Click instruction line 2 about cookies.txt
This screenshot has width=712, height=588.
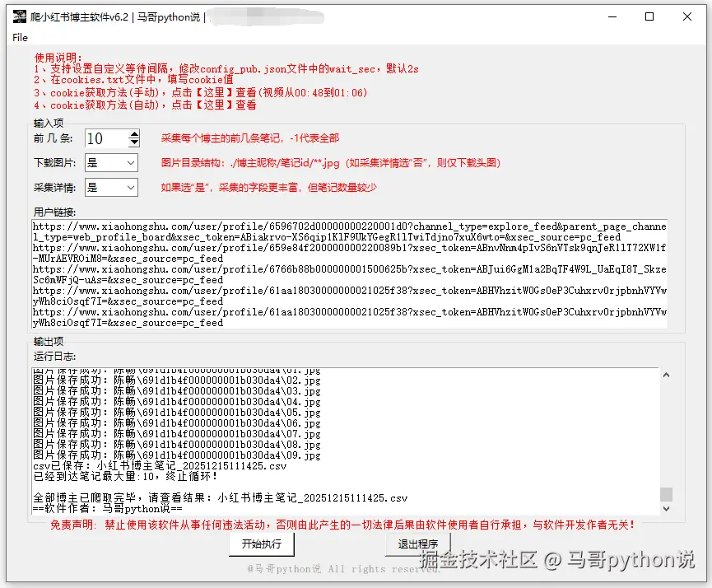[x=133, y=80]
